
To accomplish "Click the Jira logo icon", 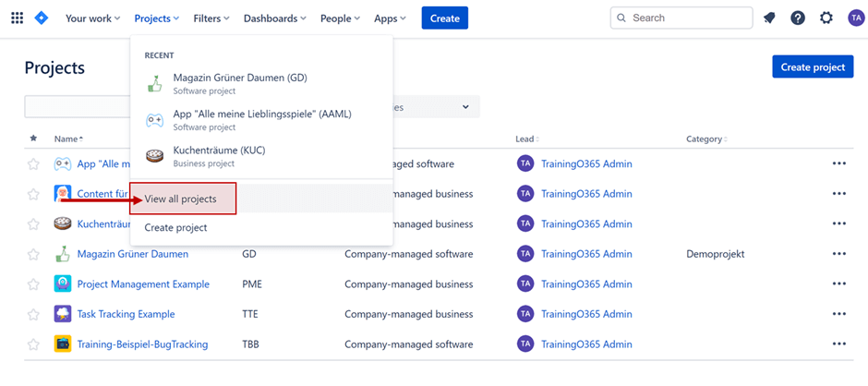I will click(x=43, y=18).
